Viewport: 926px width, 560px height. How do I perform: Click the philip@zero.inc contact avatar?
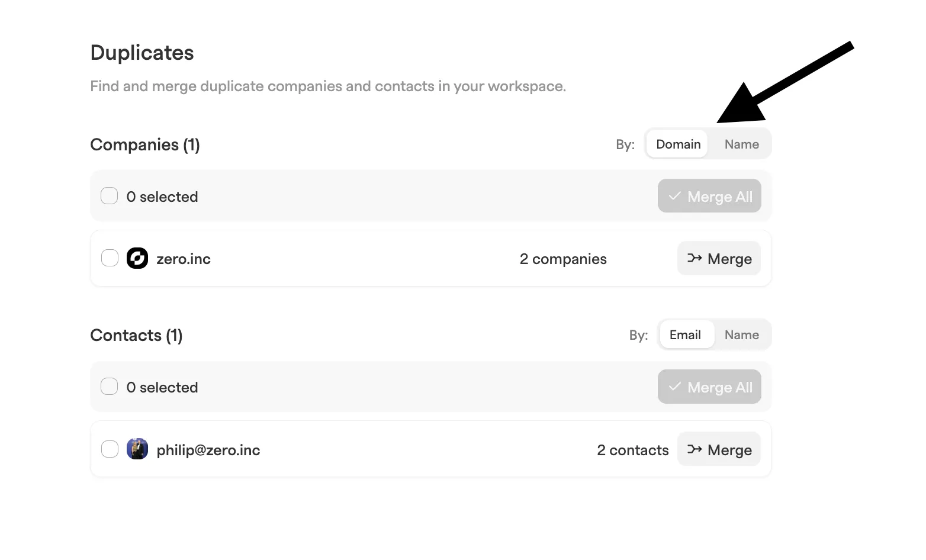point(137,449)
